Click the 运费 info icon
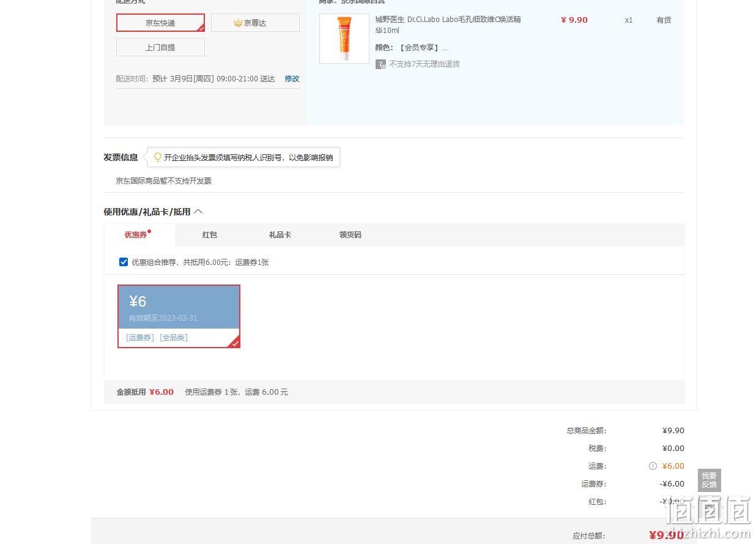The width and height of the screenshot is (756, 544). [653, 466]
